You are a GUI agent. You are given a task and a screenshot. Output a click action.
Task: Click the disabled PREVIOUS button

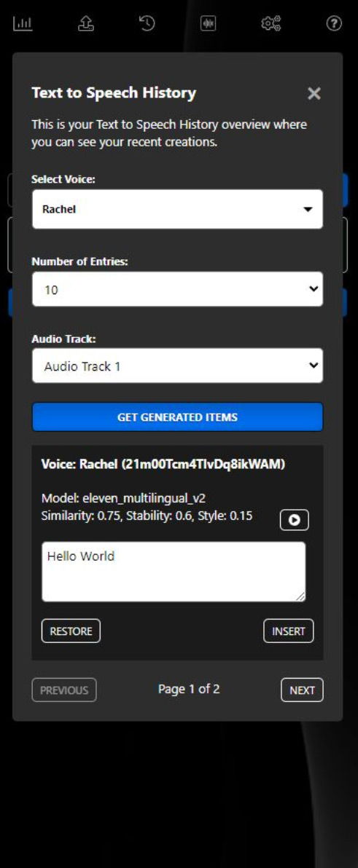pyautogui.click(x=64, y=690)
